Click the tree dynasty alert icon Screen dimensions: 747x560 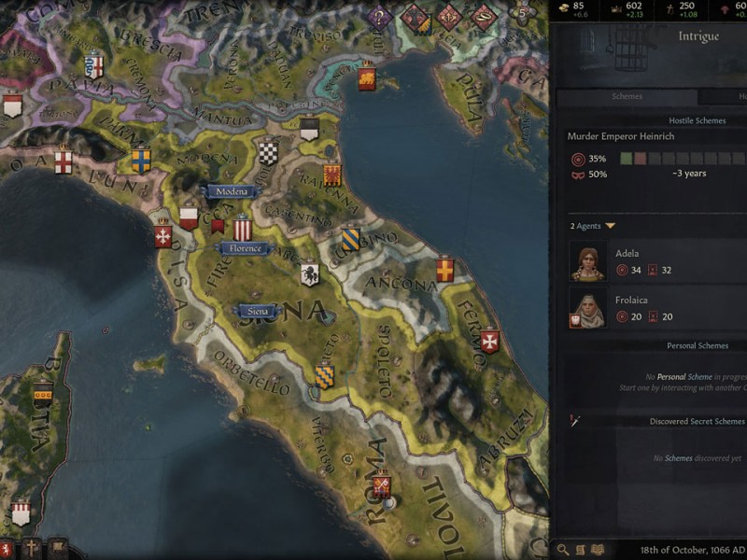click(415, 19)
